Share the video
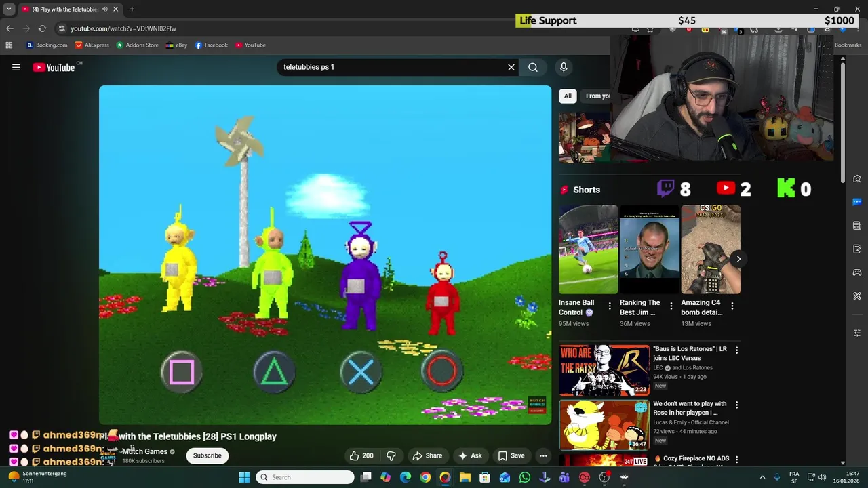This screenshot has width=868, height=488. tap(427, 456)
